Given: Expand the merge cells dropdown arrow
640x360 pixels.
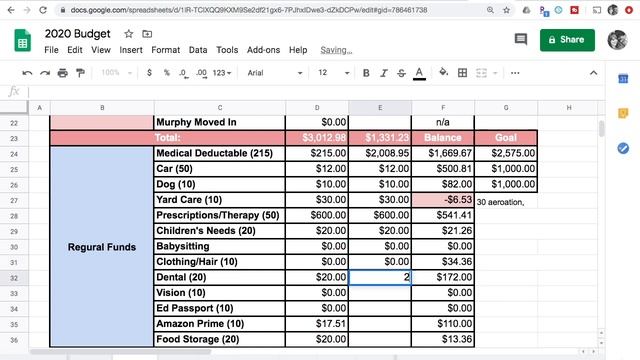Looking at the screenshot, I should (495, 73).
